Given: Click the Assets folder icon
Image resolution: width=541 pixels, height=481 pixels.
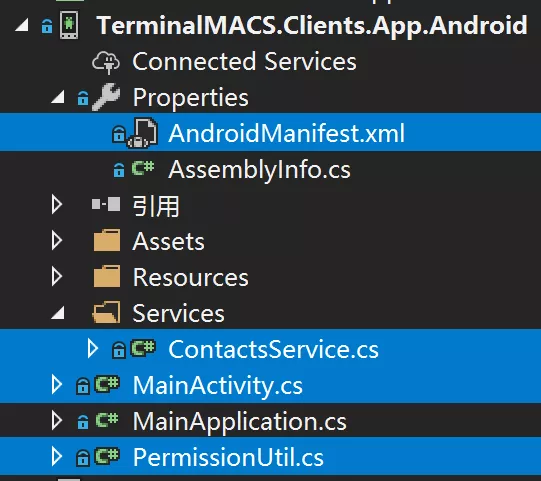Looking at the screenshot, I should click(107, 240).
